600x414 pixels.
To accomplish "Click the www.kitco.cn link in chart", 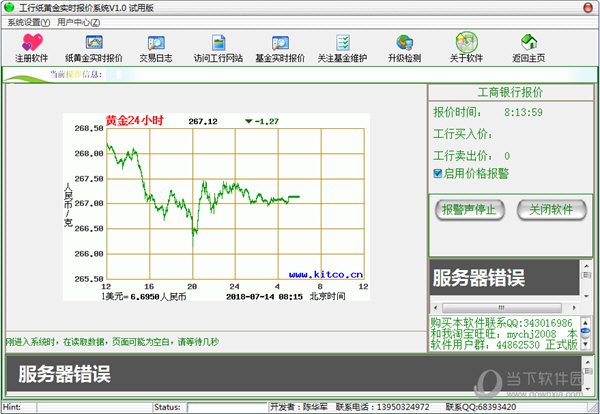I will tap(326, 274).
